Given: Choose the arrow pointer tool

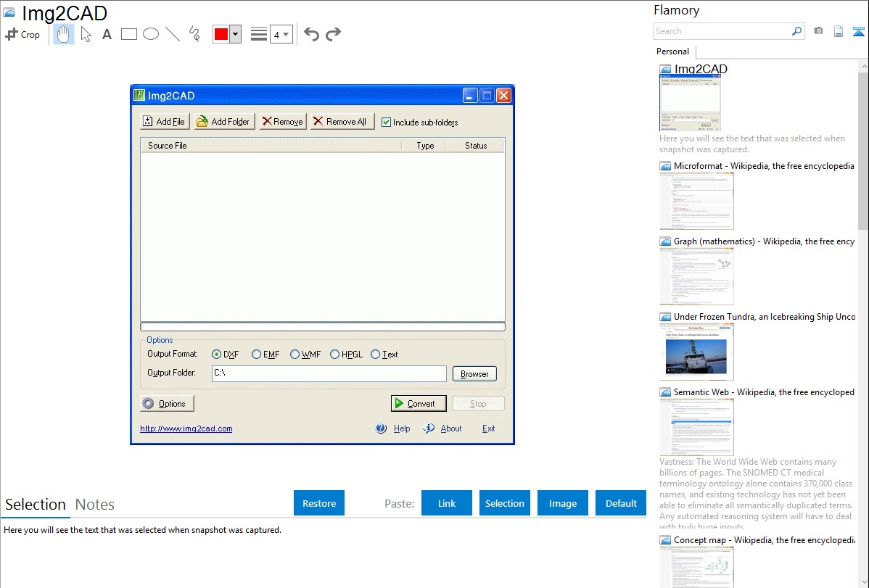Looking at the screenshot, I should pos(86,34).
